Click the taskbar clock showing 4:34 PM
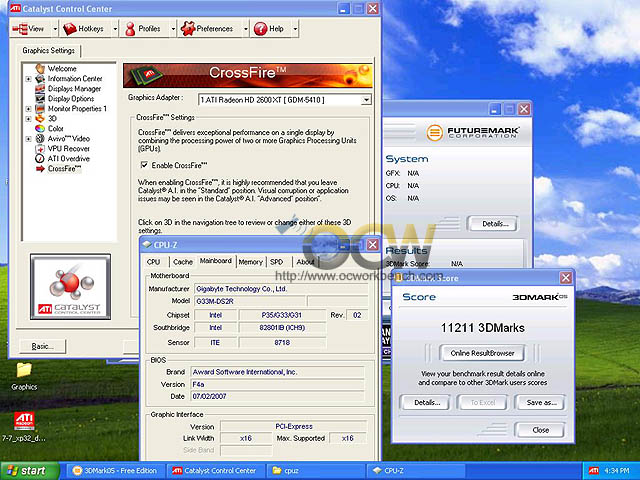This screenshot has width=640, height=480. tap(617, 471)
